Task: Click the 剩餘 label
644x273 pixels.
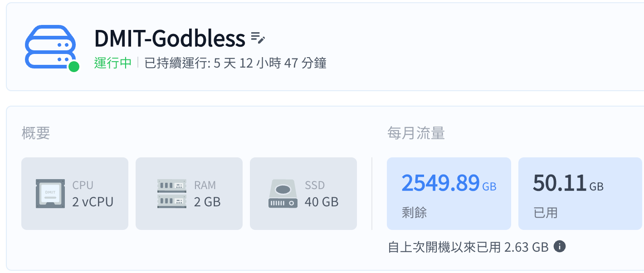Action: click(x=414, y=212)
